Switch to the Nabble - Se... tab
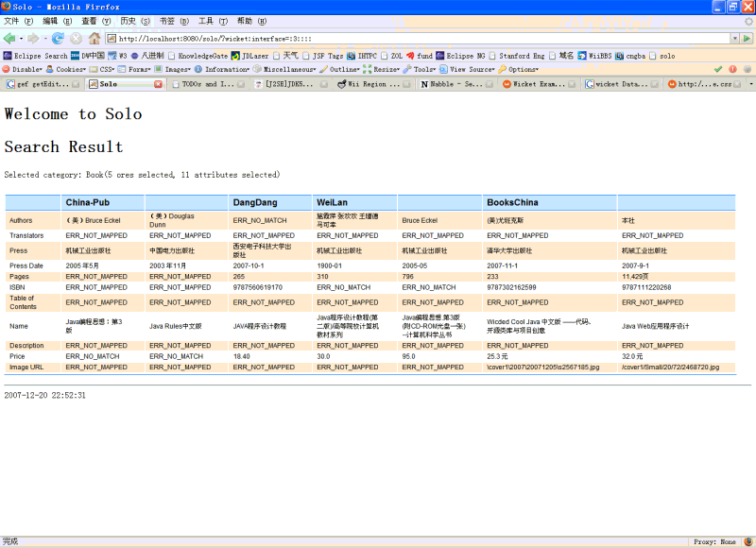This screenshot has height=548, width=756. (456, 84)
